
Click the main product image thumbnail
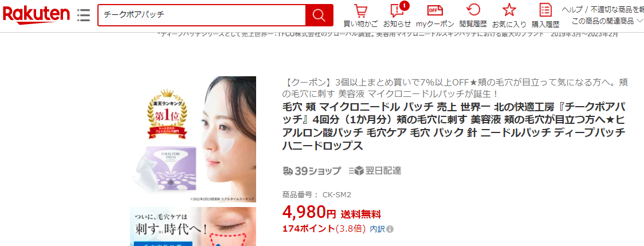193,139
